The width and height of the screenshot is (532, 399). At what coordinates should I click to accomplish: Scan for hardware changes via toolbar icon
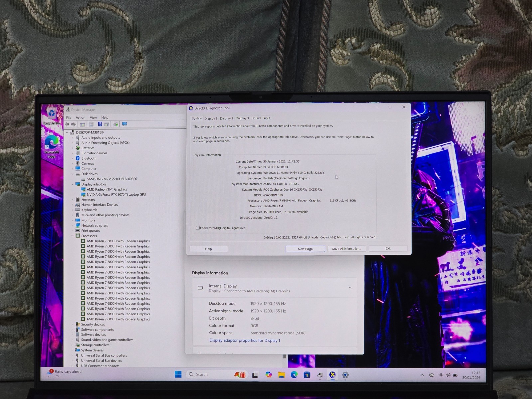pos(125,124)
